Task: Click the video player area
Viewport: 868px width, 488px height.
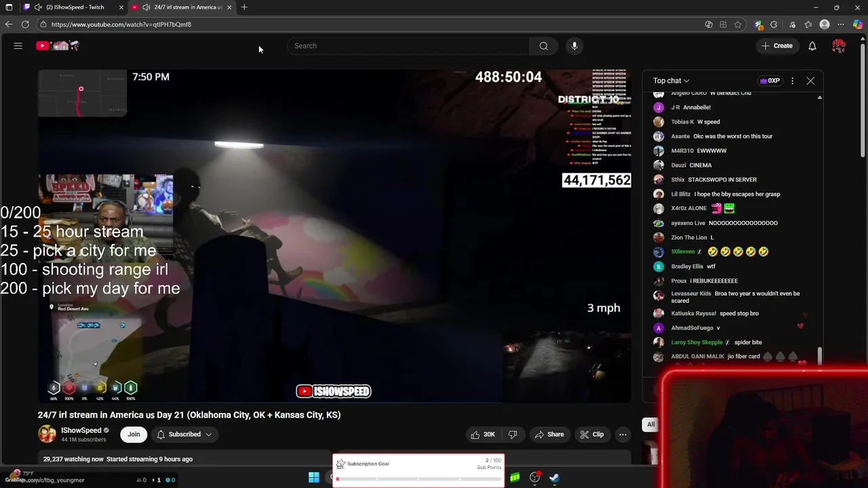Action: pos(334,236)
